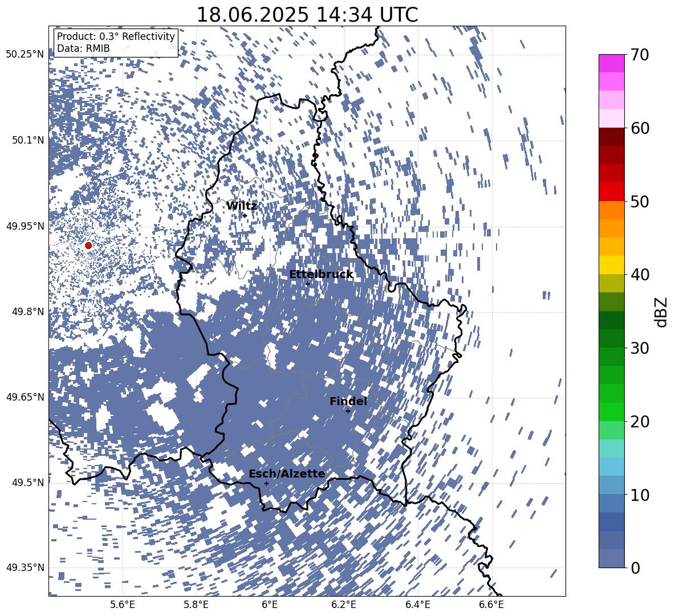The image size is (675, 616).
Task: Click the 'Data: RMIB' label
Action: (x=83, y=48)
